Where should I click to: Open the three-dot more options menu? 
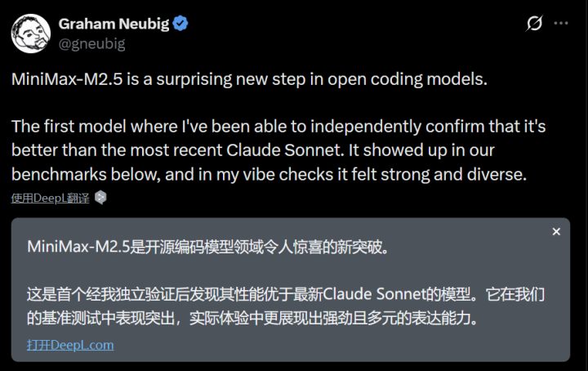tap(561, 24)
